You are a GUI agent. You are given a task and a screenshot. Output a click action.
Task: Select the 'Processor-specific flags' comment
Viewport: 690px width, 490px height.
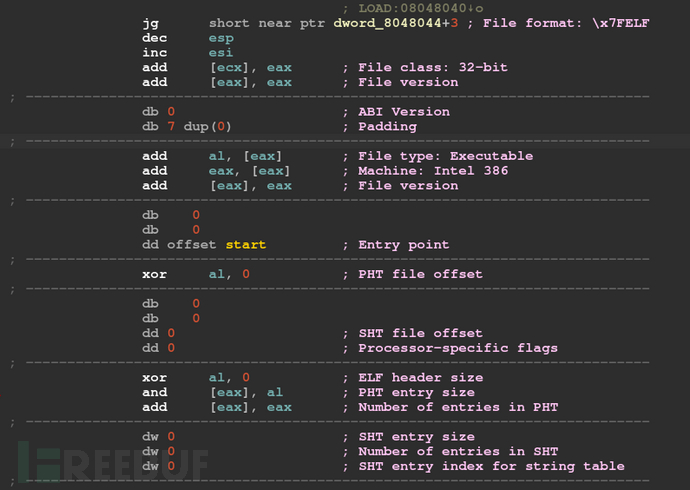coord(458,348)
